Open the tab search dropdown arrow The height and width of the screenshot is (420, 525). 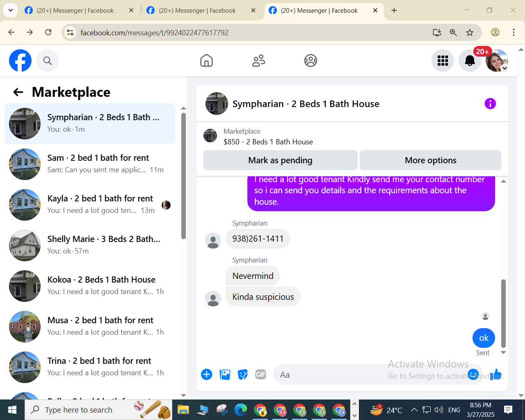click(10, 10)
